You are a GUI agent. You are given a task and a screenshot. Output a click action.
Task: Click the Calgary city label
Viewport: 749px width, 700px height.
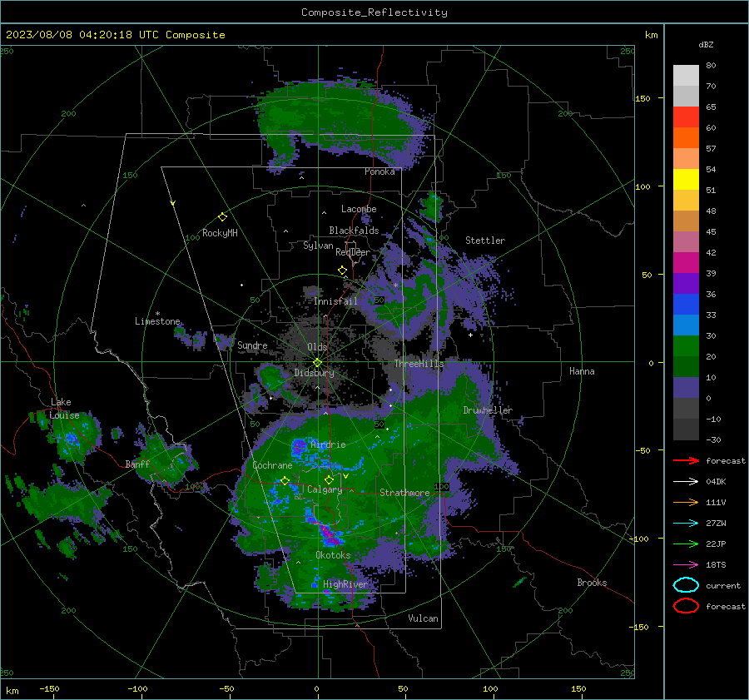tap(325, 489)
